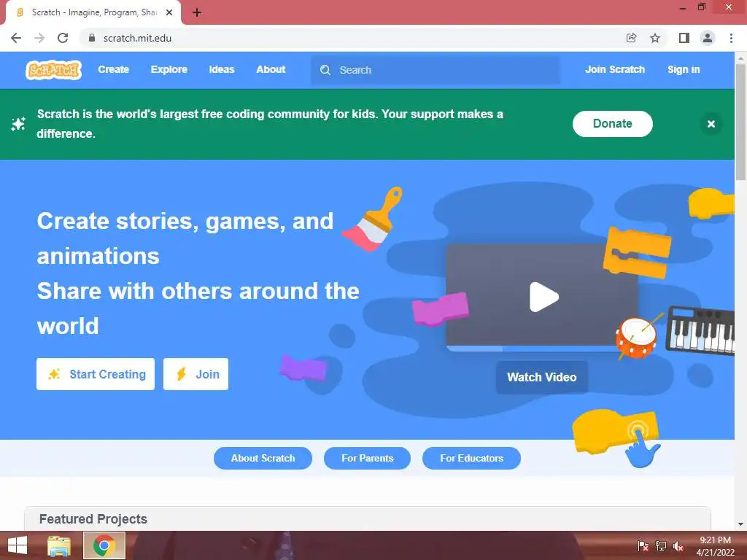Close the Scratch browser tab

pos(169,12)
